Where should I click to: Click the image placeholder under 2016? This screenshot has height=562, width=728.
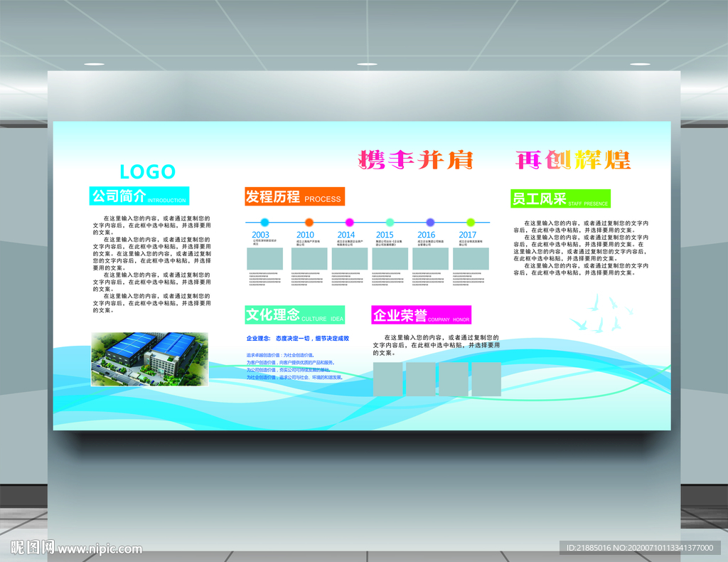click(430, 259)
